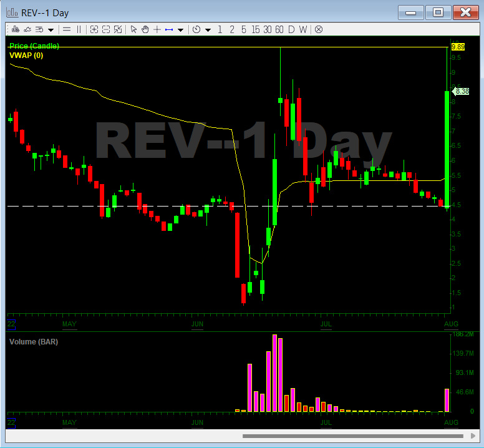Click the blue 22 marker on volume axis
Image resolution: width=484 pixels, height=448 pixels.
coord(11,422)
